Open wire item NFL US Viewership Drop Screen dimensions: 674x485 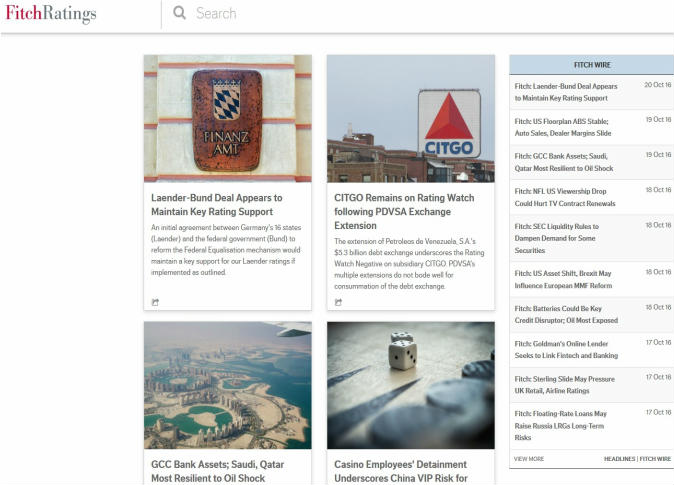tap(565, 197)
